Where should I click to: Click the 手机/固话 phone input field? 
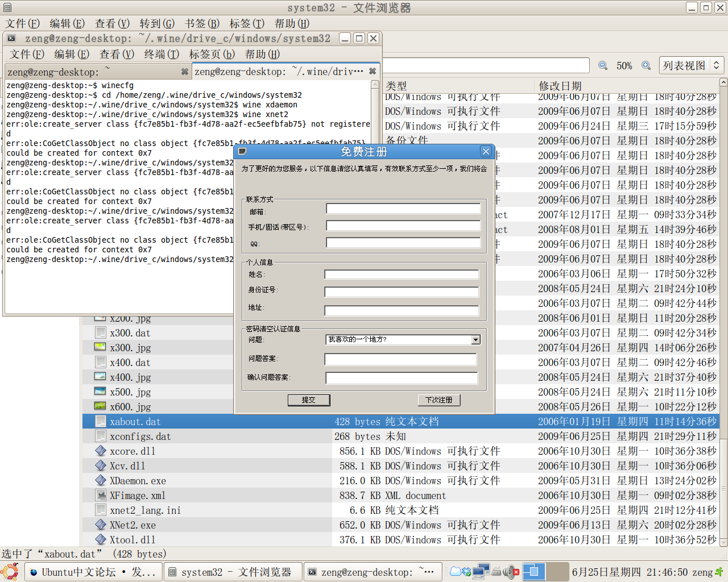[403, 226]
